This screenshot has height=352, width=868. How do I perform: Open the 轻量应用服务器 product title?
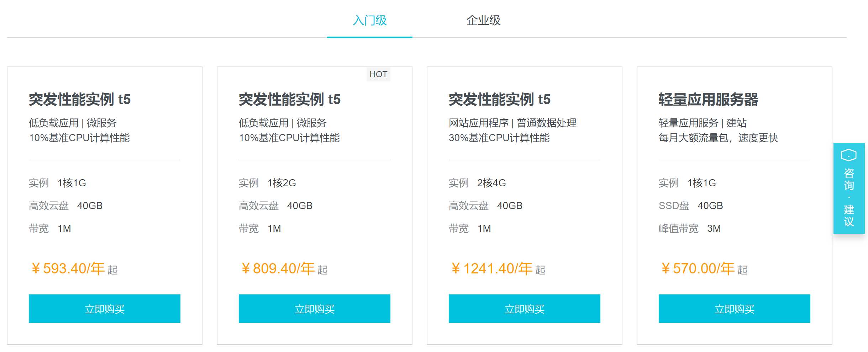(708, 99)
